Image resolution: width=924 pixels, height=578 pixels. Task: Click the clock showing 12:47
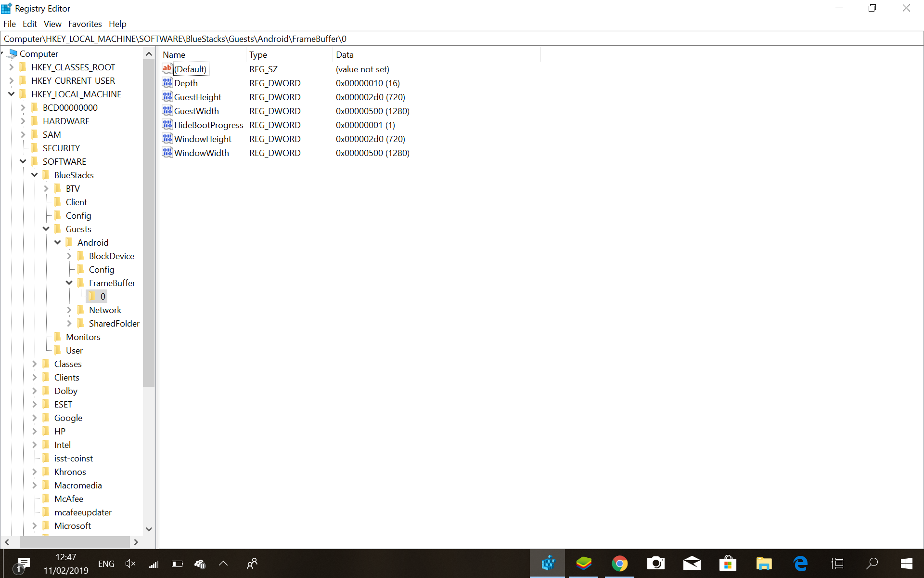[x=66, y=557]
